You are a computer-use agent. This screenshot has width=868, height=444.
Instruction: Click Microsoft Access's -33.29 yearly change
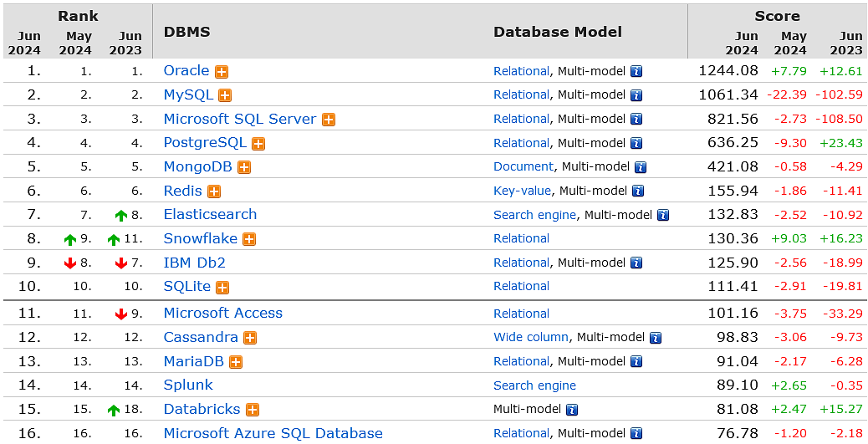(841, 314)
